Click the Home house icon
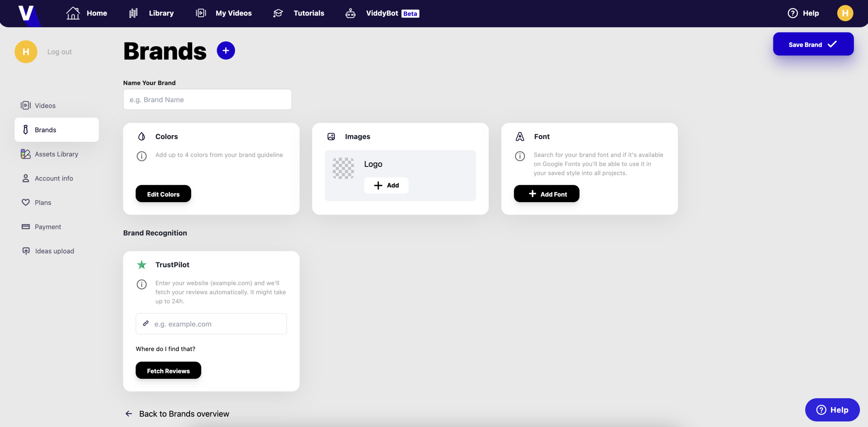The image size is (868, 427). tap(73, 13)
